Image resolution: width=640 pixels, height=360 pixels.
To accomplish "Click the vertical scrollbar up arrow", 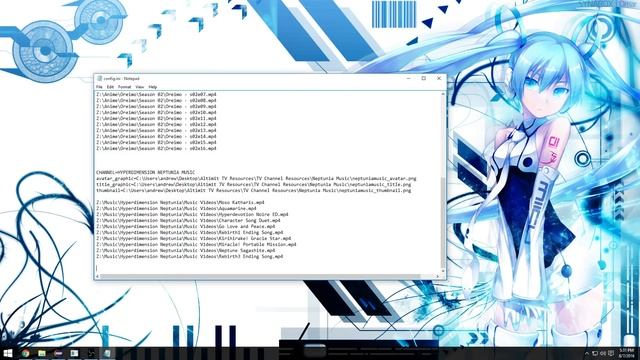I will tap(443, 94).
